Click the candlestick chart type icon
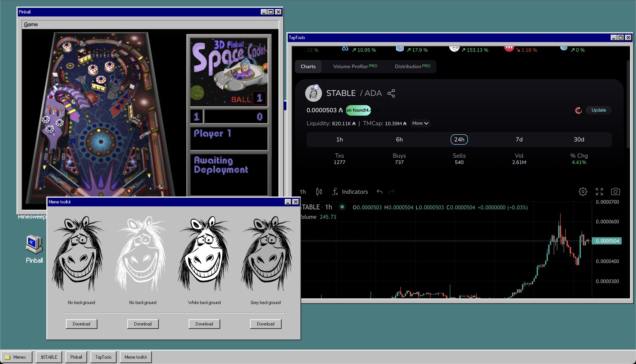Viewport: 636px width, 364px height. click(x=319, y=192)
